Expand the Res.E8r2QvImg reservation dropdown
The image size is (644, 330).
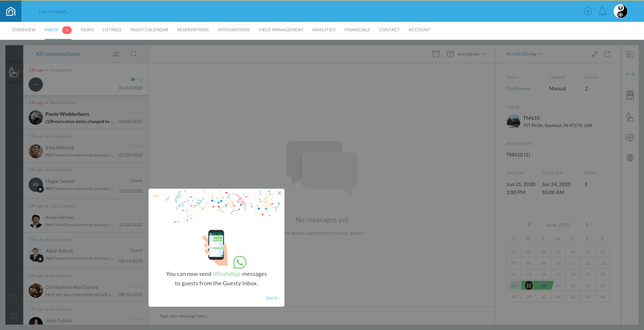pos(524,54)
